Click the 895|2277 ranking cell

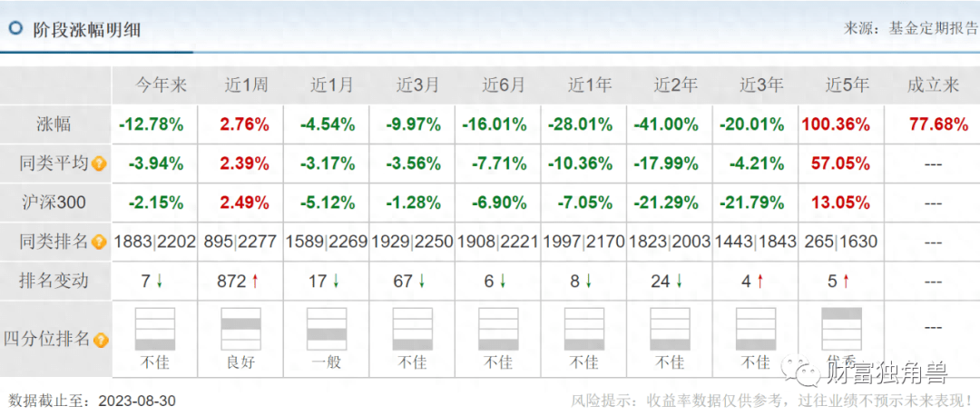tap(240, 243)
